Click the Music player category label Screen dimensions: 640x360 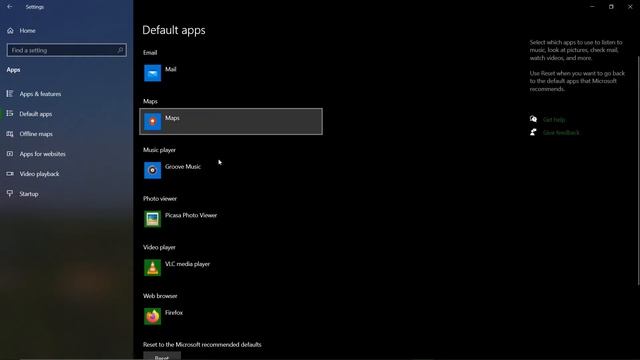pos(159,150)
